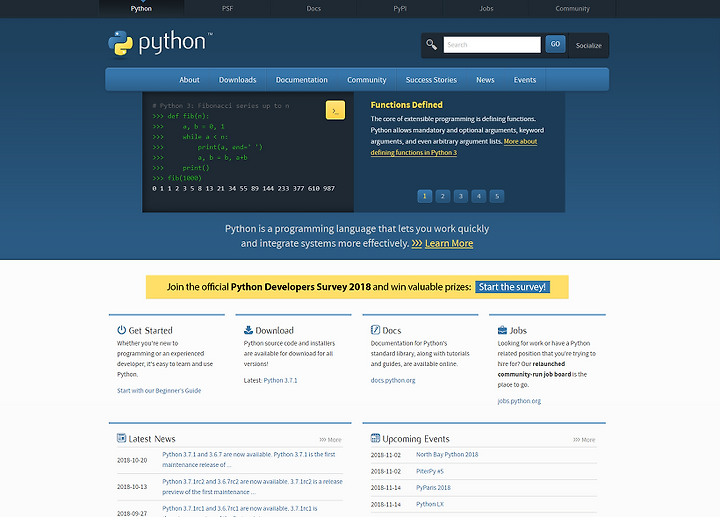This screenshot has height=517, width=720.
Task: Click More next to Upcoming Events
Action: [584, 439]
